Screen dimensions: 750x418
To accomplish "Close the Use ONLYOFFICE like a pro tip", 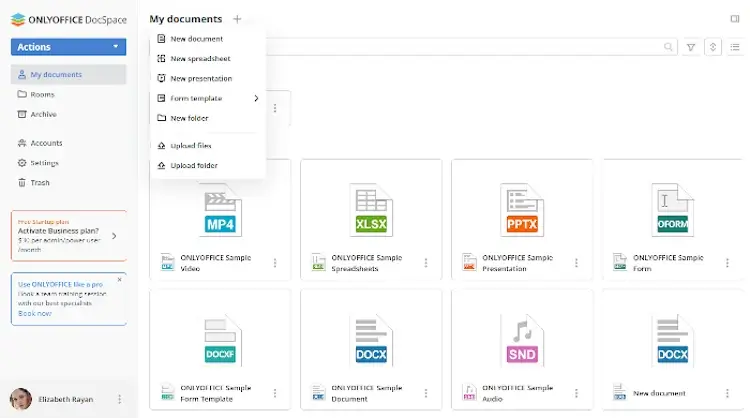I will [120, 279].
